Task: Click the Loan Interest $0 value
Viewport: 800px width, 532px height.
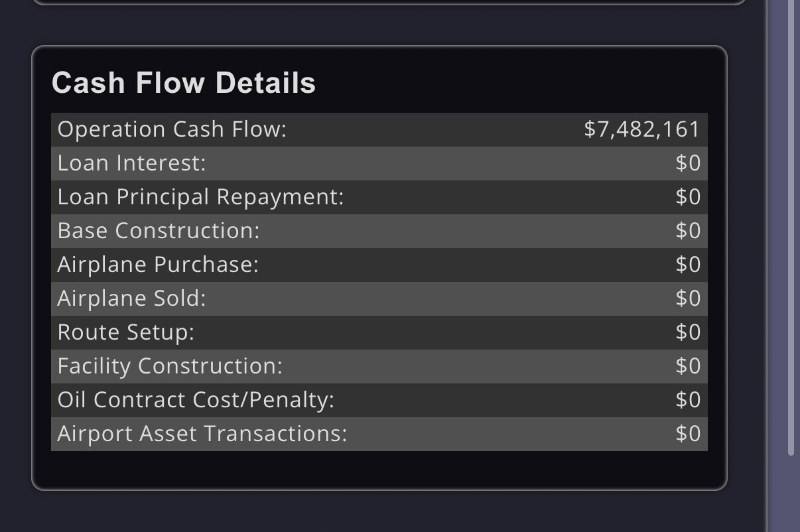Action: [688, 163]
